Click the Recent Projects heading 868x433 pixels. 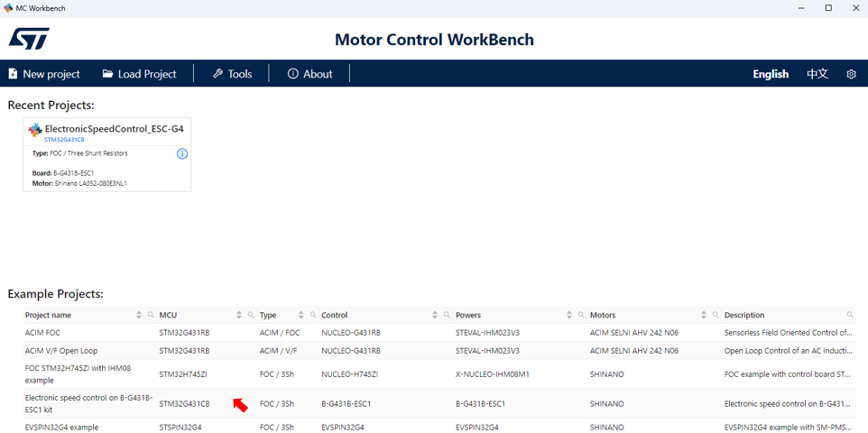point(51,106)
